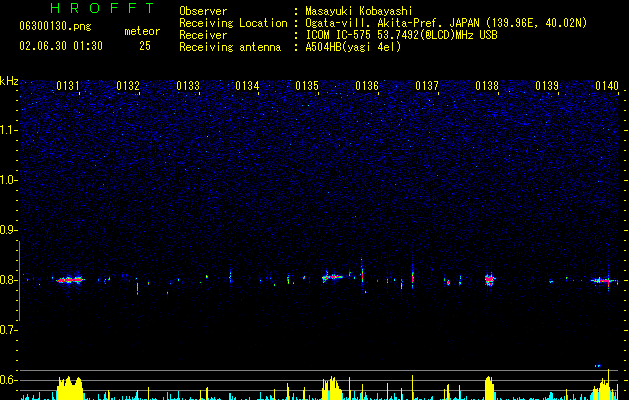Screen dimensions: 629x400
Task: Click the 'Observer' field label
Action: [x=203, y=11]
